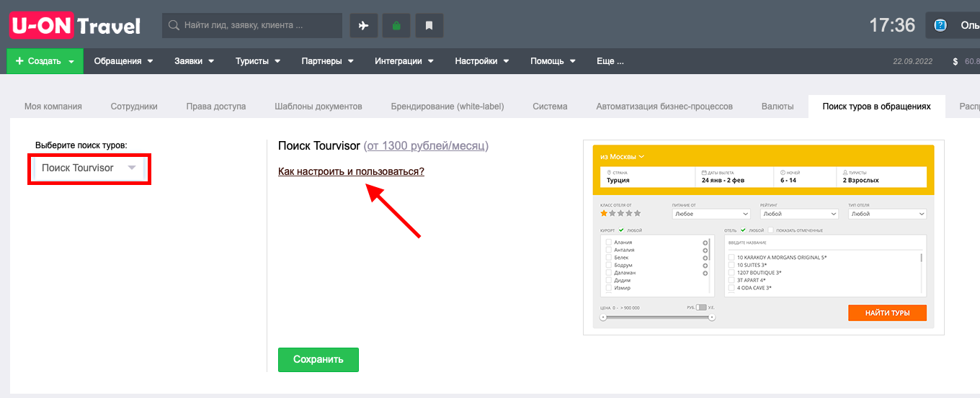Image resolution: width=980 pixels, height=398 pixels.
Task: Focus the lead and client search field
Action: coord(252,25)
